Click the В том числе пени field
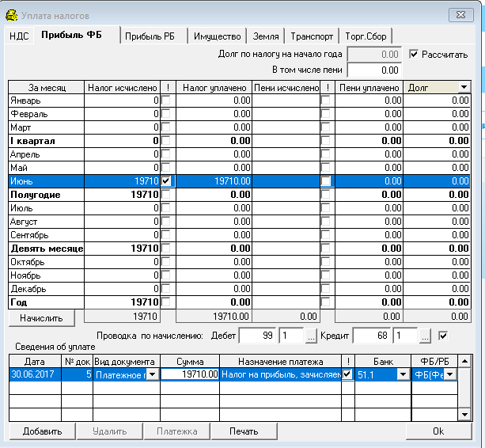 (374, 70)
